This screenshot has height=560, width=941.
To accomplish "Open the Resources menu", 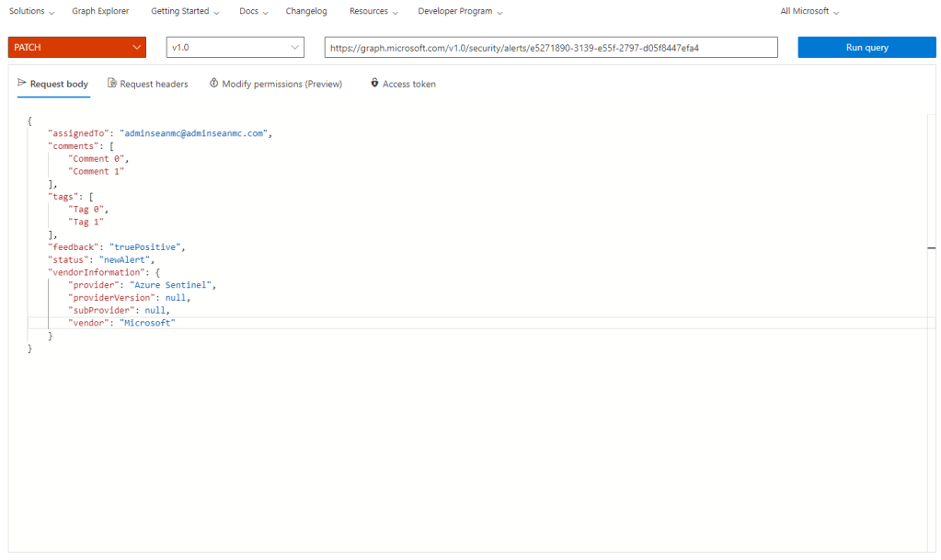I will point(373,11).
